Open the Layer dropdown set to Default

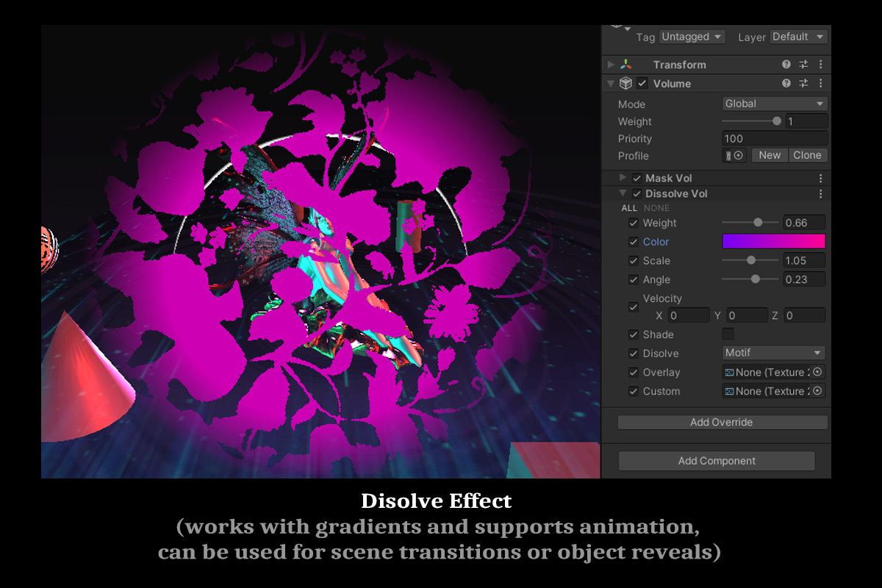point(798,36)
